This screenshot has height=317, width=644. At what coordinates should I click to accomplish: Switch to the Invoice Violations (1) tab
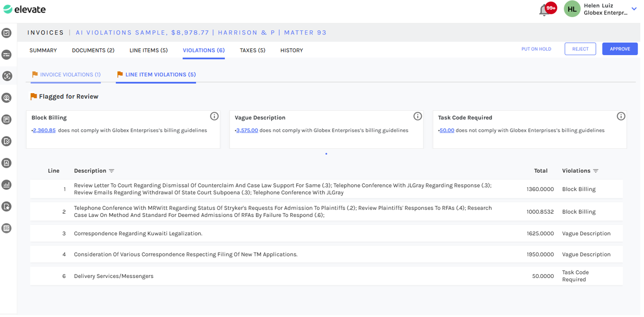point(66,74)
